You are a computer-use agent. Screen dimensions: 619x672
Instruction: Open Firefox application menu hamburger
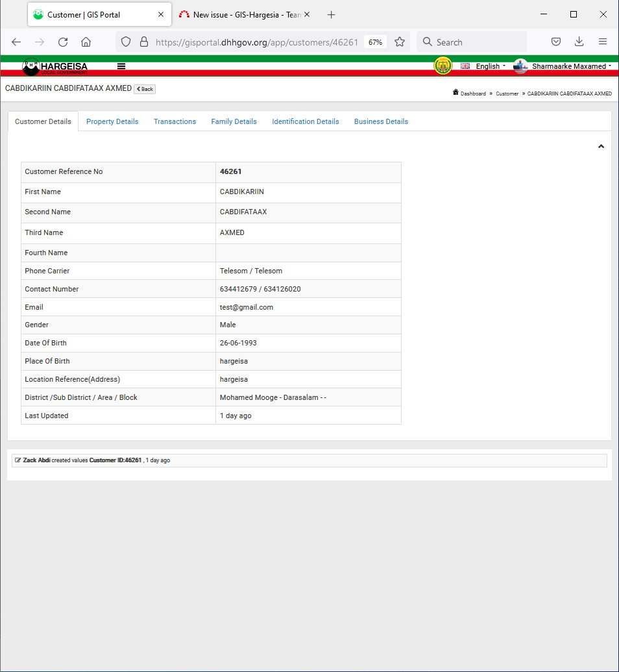[603, 42]
